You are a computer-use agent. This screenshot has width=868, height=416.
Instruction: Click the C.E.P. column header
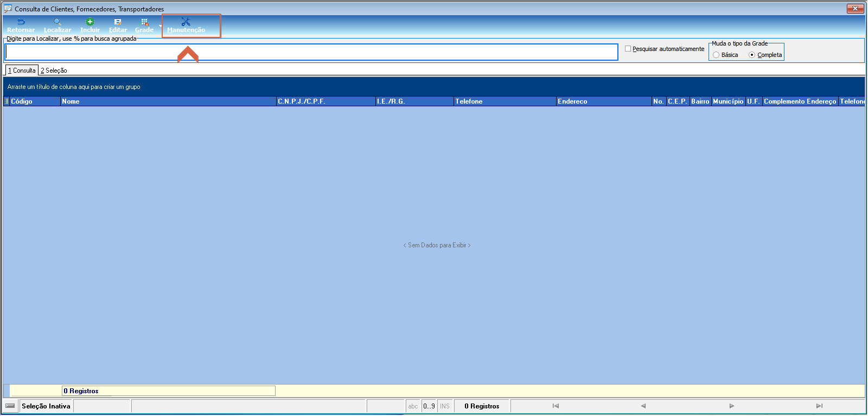(678, 101)
